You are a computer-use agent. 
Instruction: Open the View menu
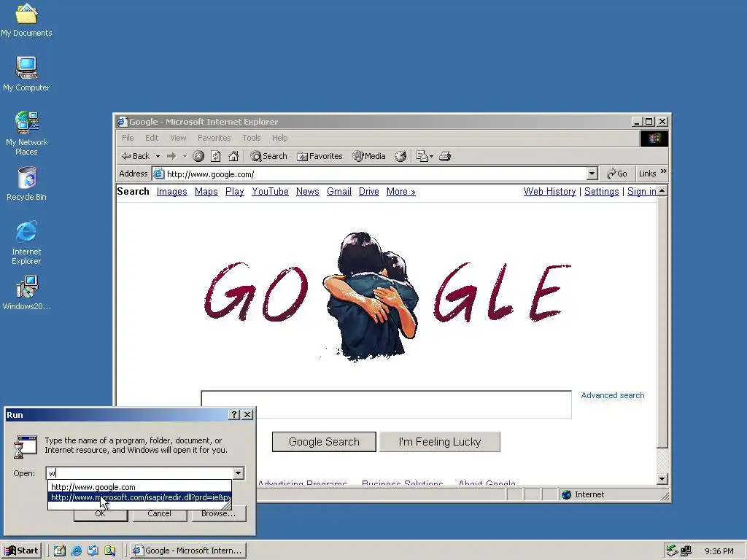(178, 138)
